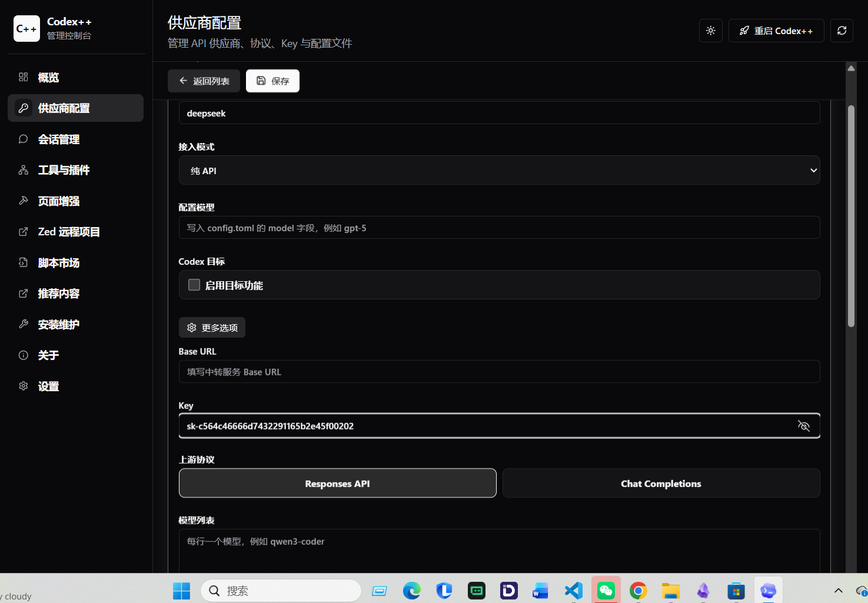This screenshot has height=603, width=868.
Task: Select 供应商配置 in the sidebar
Action: (x=75, y=108)
